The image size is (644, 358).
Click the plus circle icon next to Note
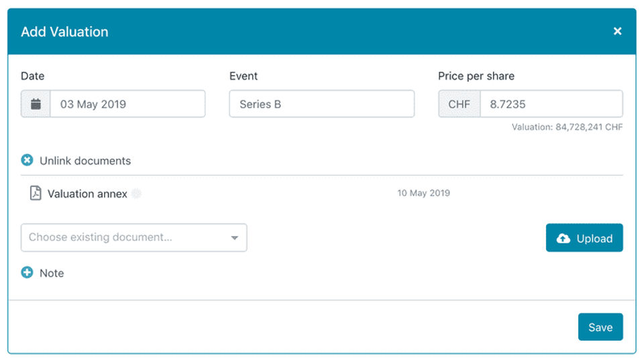tap(27, 273)
